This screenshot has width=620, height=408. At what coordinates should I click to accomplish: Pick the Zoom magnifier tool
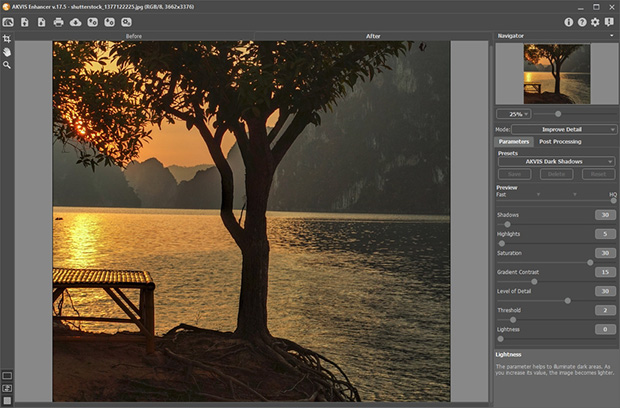click(x=7, y=64)
